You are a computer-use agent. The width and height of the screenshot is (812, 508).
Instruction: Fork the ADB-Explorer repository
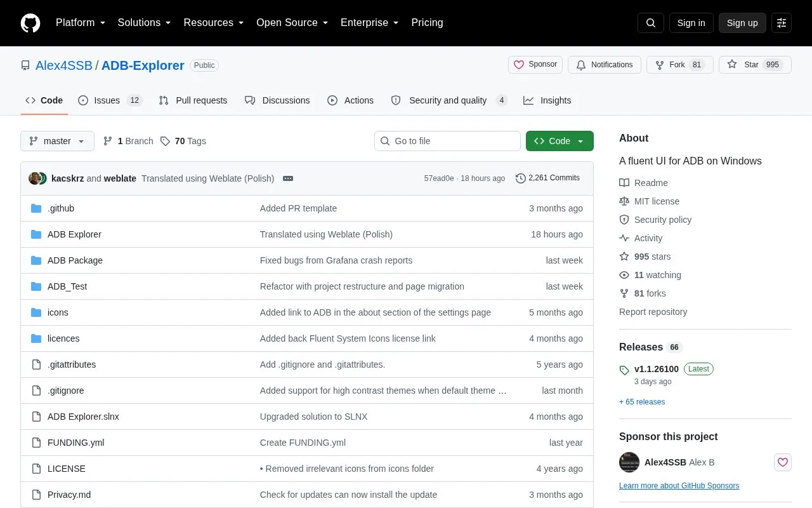(680, 65)
